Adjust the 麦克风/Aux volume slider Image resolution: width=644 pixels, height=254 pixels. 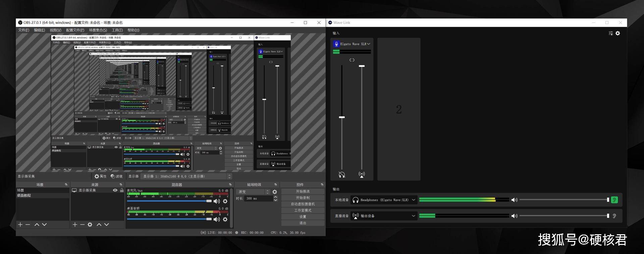click(169, 201)
